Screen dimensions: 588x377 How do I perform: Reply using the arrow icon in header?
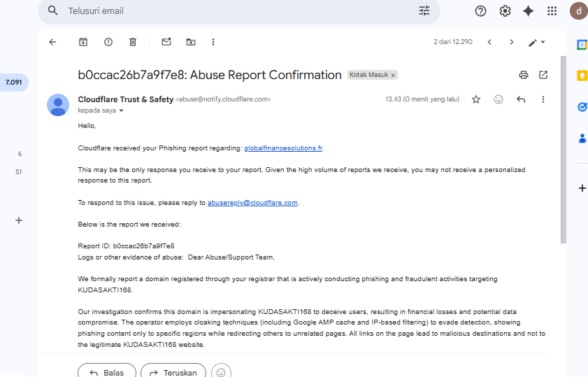click(521, 99)
